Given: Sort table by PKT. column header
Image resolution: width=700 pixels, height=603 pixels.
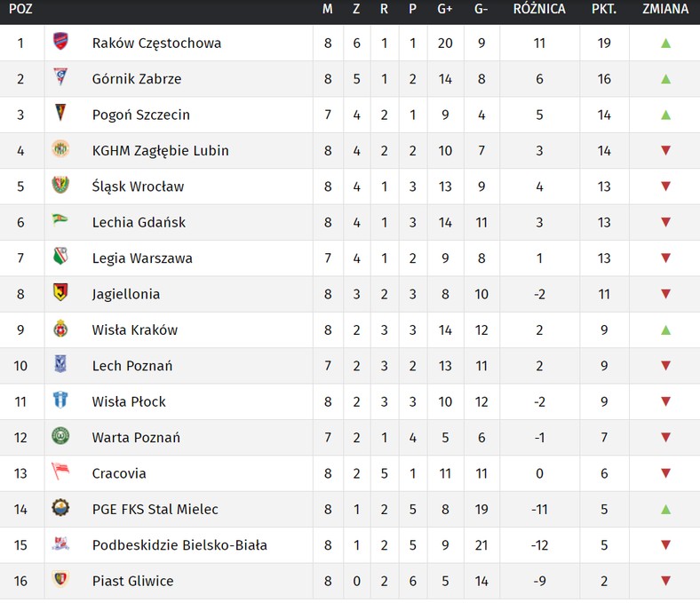Looking at the screenshot, I should [604, 9].
